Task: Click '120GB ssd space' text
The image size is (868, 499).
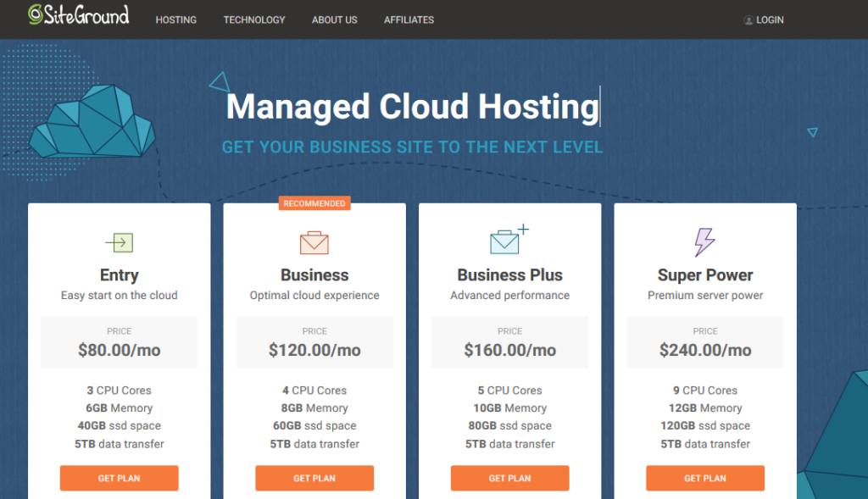Action: [x=705, y=426]
